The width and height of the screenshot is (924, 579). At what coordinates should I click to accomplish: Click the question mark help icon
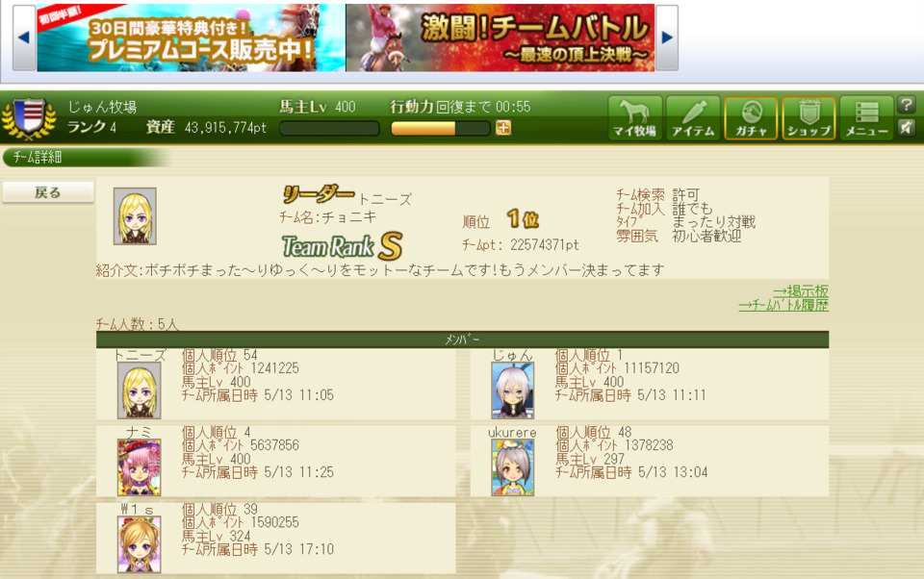pyautogui.click(x=907, y=105)
